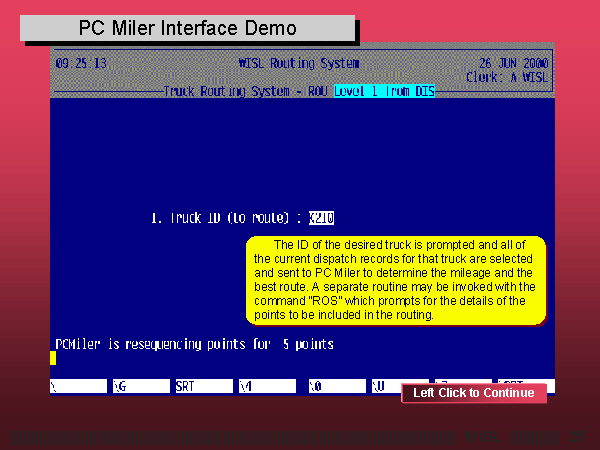This screenshot has width=600, height=450.
Task: Click the Left Click to Continue button
Action: tap(474, 393)
